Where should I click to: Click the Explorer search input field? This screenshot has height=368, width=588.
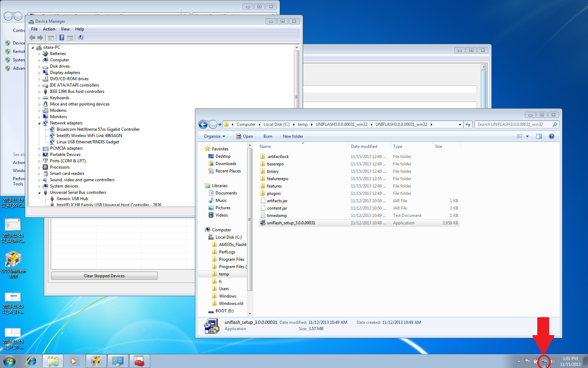pos(513,124)
